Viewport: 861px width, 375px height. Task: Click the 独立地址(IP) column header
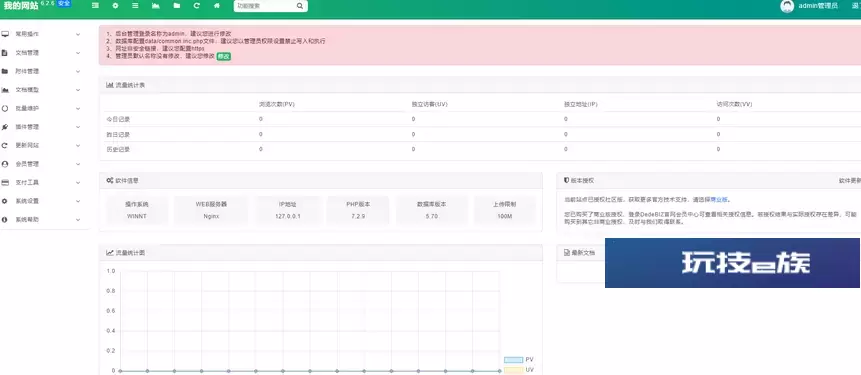pos(580,104)
